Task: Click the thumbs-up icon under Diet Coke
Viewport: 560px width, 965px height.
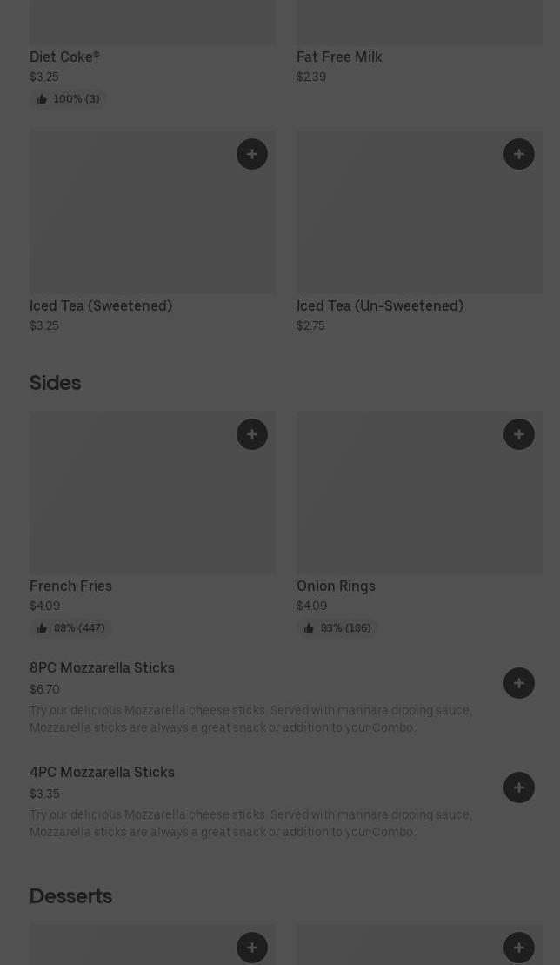Action: (x=42, y=99)
